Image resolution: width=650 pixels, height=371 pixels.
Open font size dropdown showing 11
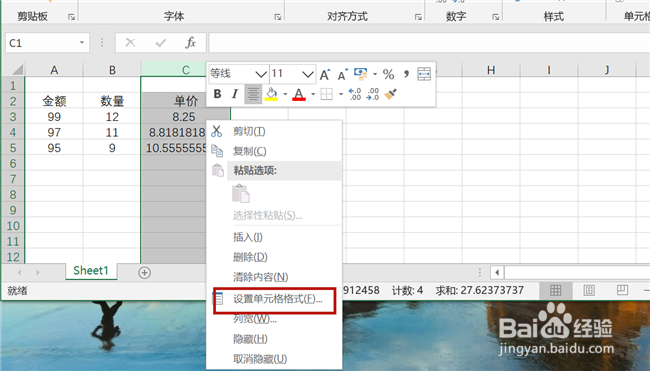(x=308, y=75)
